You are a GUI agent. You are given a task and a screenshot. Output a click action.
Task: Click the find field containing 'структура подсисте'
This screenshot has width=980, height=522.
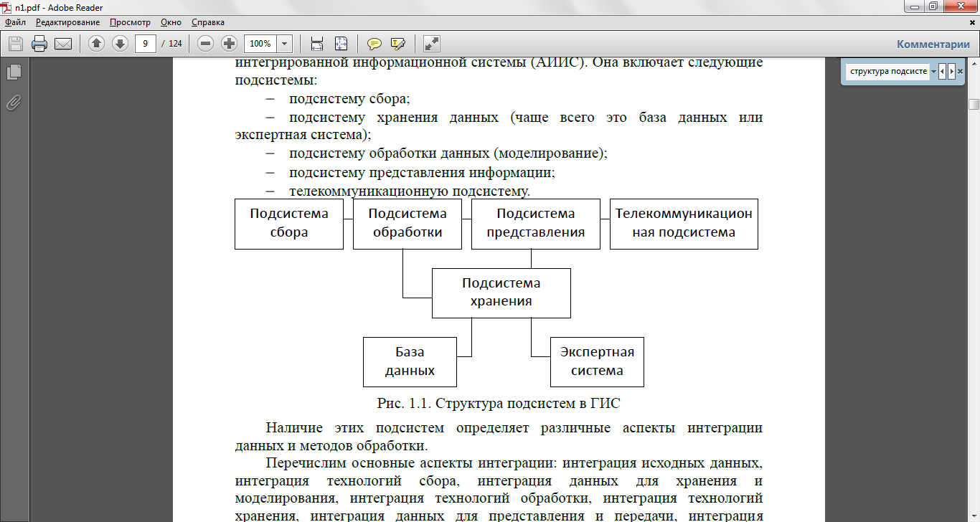pyautogui.click(x=888, y=72)
